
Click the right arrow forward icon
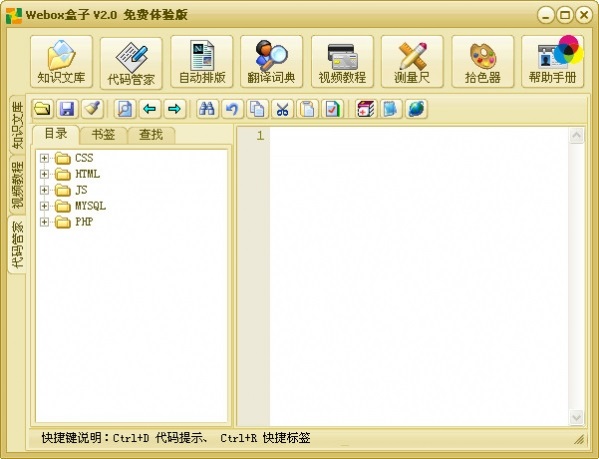175,109
